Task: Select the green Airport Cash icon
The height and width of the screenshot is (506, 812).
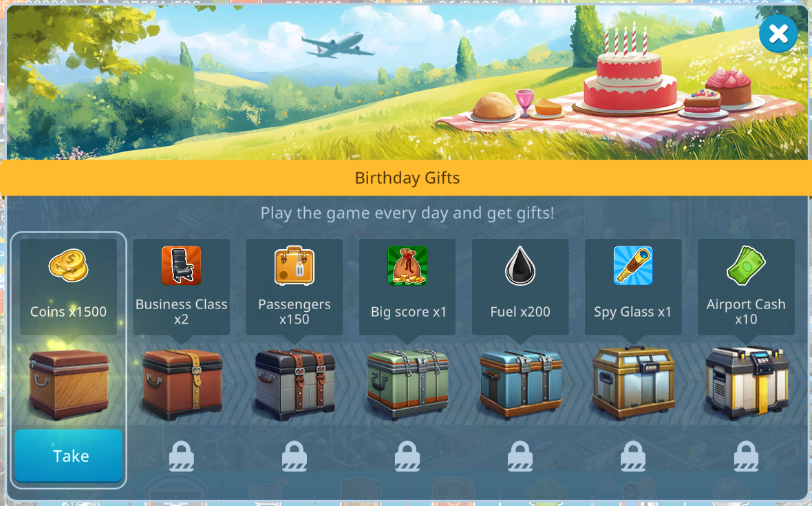Action: [746, 265]
